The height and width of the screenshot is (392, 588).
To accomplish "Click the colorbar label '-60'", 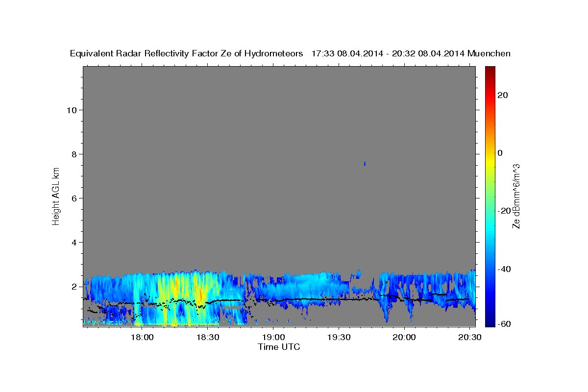I will 504,323.
